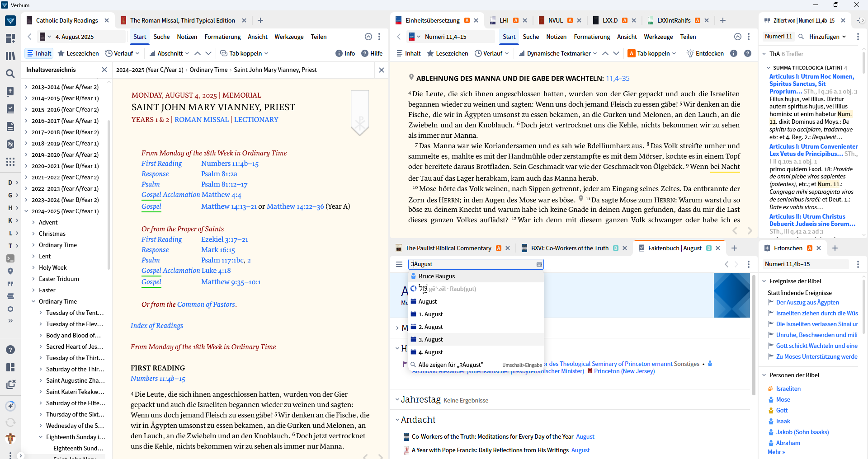Collapse the ribbon in Einheitsübersetzung panel

pyautogui.click(x=738, y=37)
